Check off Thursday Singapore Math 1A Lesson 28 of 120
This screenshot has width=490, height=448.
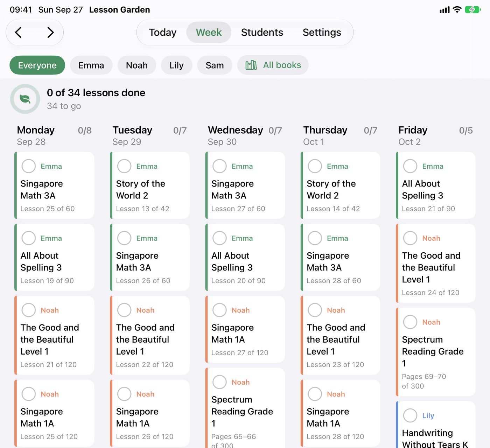click(x=315, y=394)
